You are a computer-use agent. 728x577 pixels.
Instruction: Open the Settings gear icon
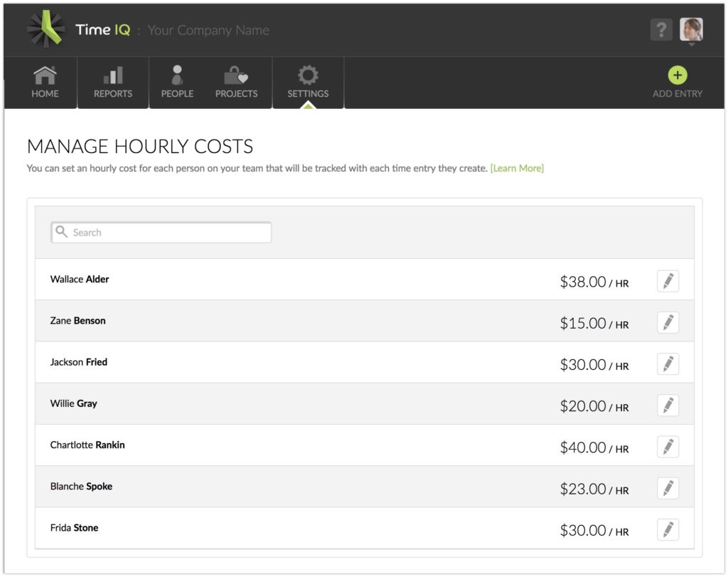[x=307, y=74]
